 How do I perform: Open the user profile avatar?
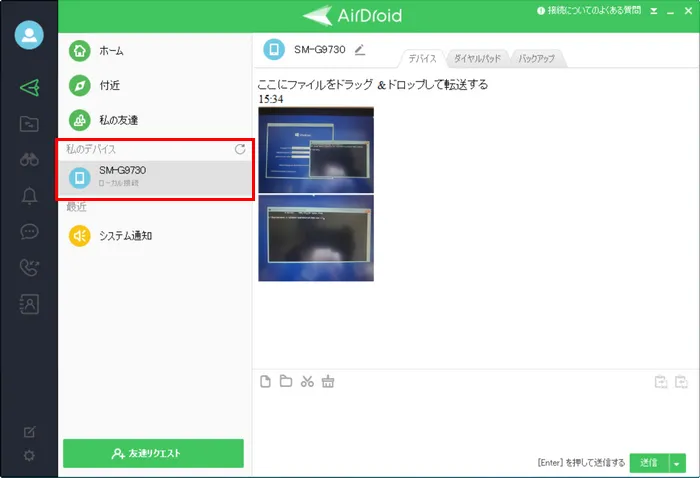[x=29, y=35]
